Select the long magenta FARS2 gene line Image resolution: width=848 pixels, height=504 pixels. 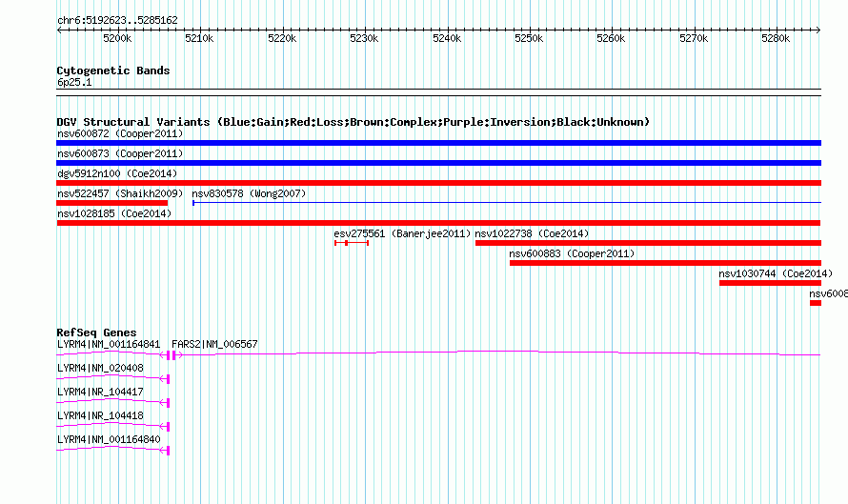click(496, 353)
